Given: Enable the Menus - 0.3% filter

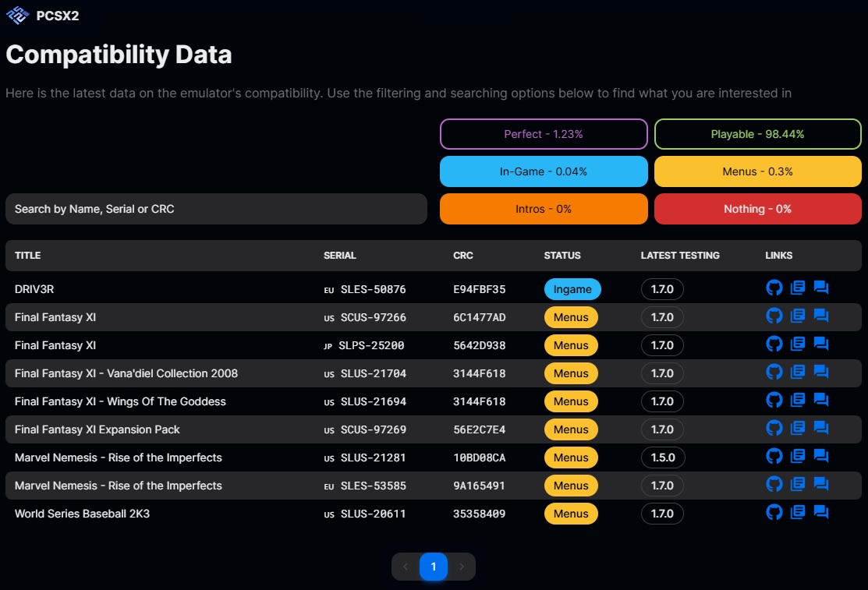Looking at the screenshot, I should pyautogui.click(x=757, y=171).
